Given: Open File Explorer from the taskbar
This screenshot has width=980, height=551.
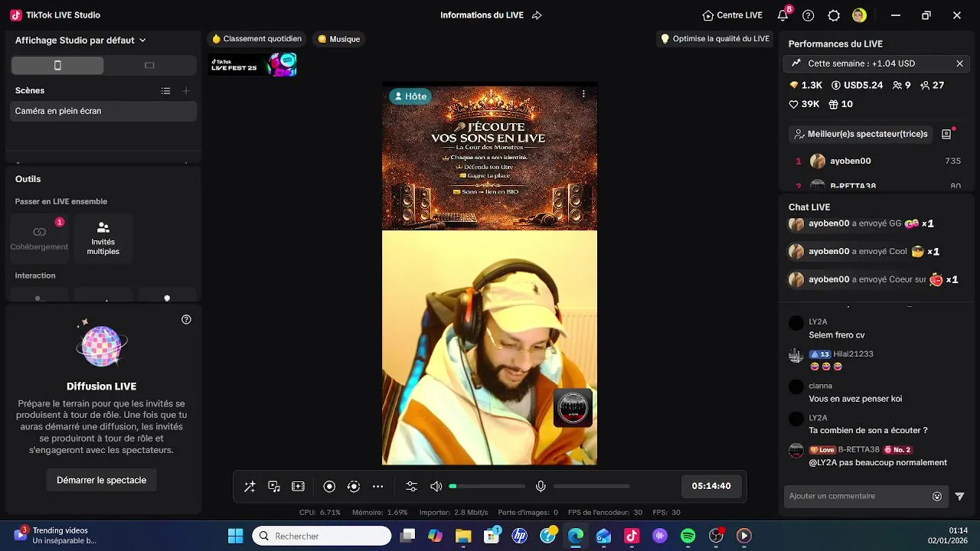Looking at the screenshot, I should 463,536.
